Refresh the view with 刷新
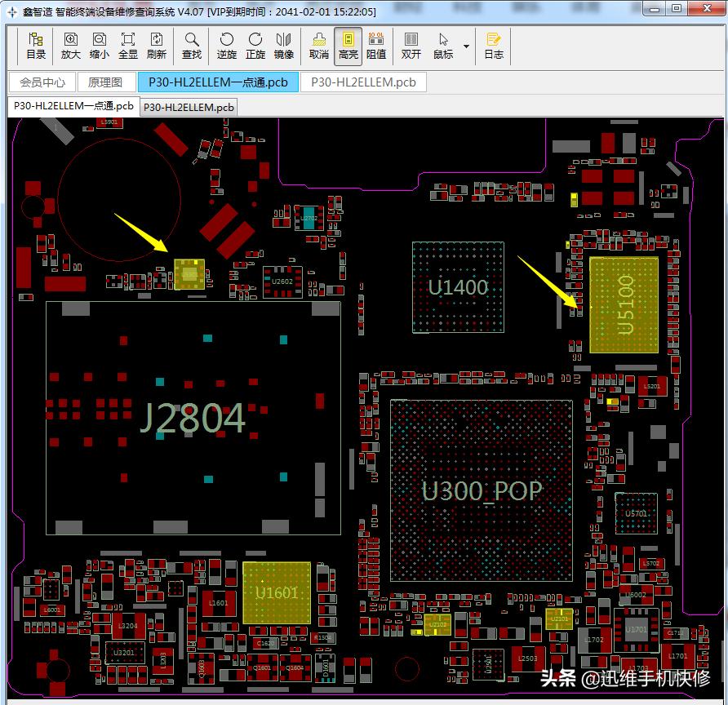This screenshot has width=728, height=705. (x=156, y=46)
